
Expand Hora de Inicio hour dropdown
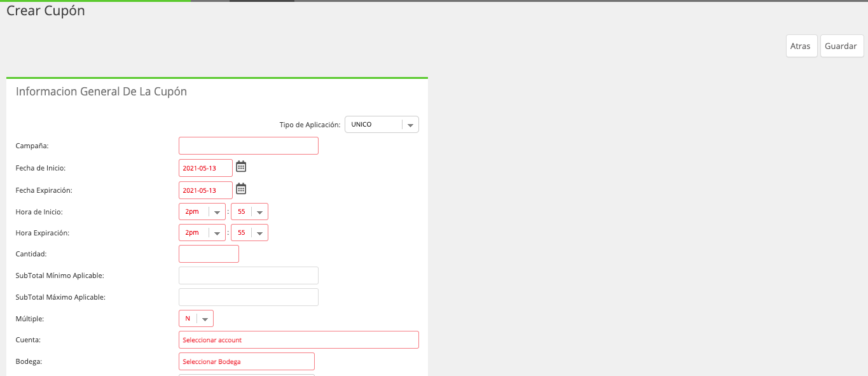pos(202,212)
